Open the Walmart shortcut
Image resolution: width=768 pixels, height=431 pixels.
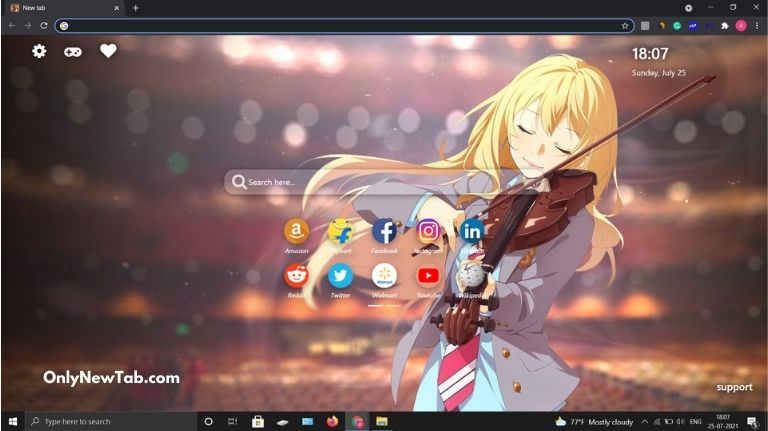384,276
